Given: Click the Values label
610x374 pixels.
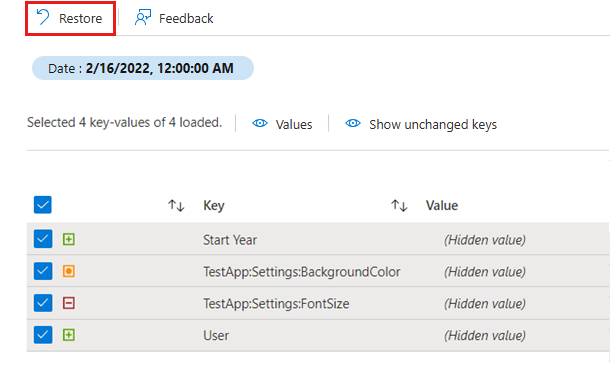Looking at the screenshot, I should point(294,125).
